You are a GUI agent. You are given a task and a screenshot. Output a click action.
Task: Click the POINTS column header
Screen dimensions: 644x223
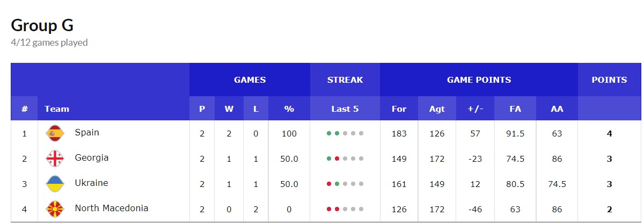609,80
